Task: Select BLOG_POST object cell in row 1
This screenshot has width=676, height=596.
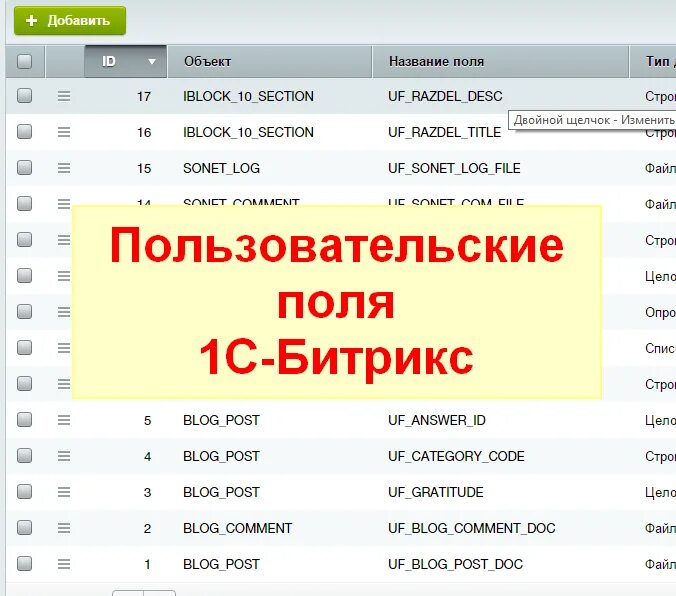Action: click(x=221, y=564)
